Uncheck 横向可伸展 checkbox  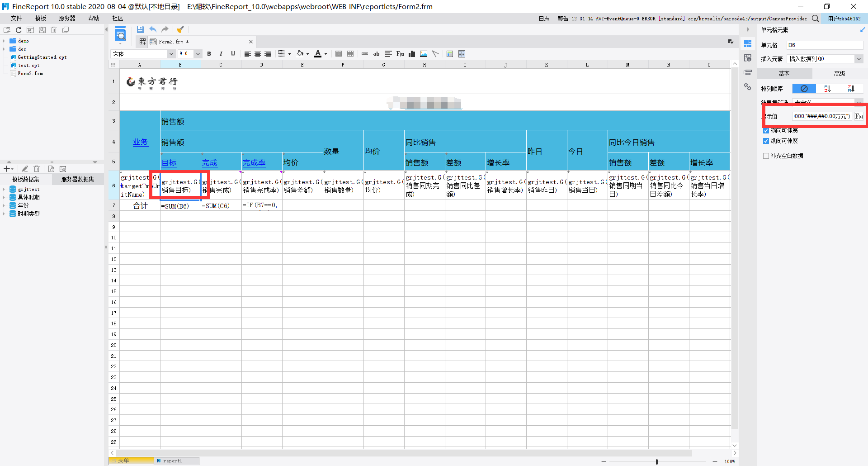pyautogui.click(x=766, y=131)
